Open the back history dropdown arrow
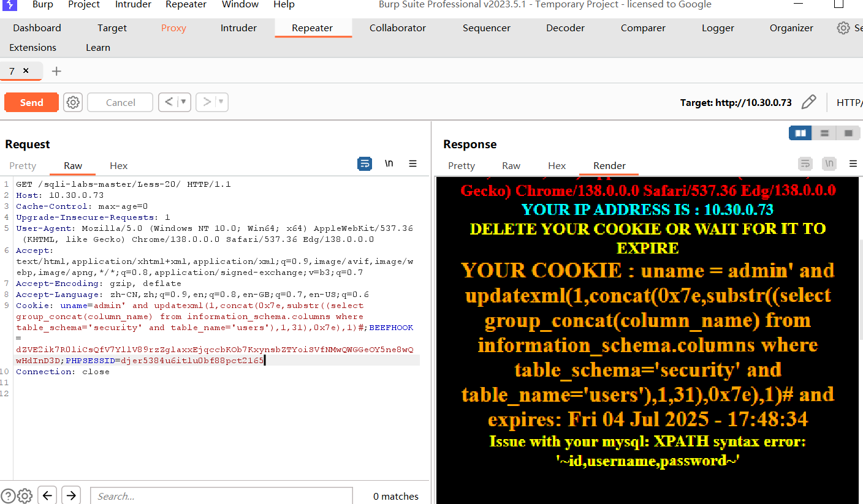This screenshot has width=863, height=504. (184, 102)
